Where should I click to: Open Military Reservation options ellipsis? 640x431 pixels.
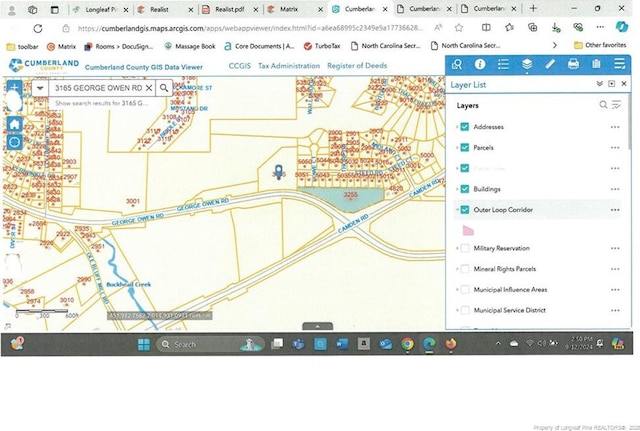[x=615, y=248]
